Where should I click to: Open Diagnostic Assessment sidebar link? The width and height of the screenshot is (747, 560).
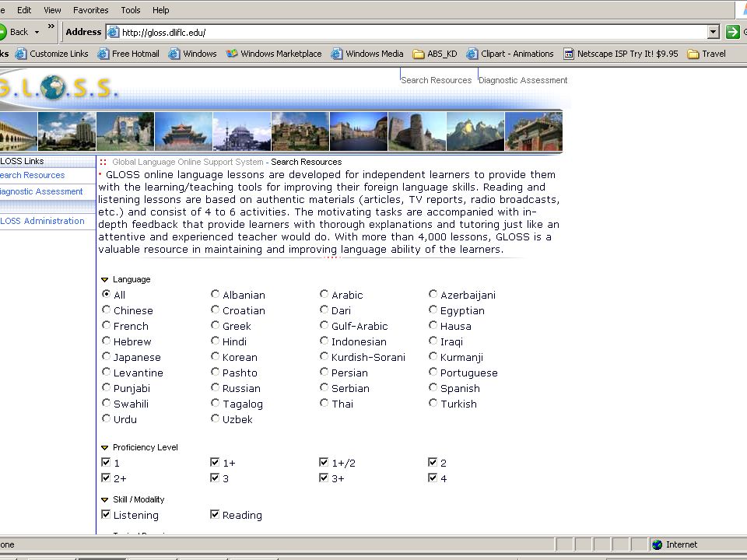(41, 191)
